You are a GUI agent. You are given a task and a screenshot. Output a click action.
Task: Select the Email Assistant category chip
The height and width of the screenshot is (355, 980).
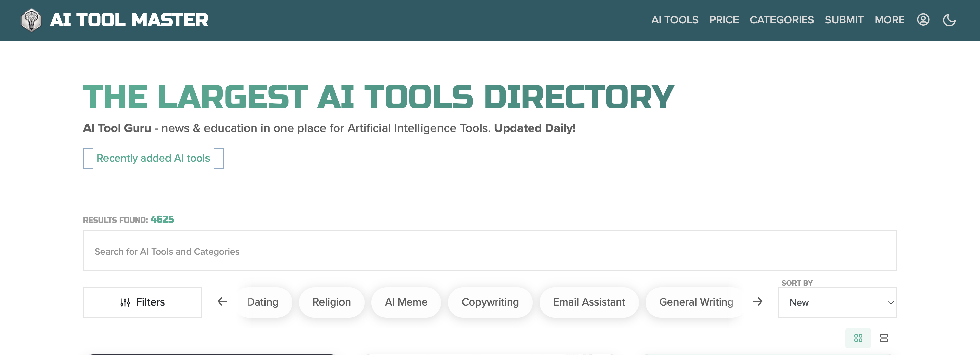589,302
